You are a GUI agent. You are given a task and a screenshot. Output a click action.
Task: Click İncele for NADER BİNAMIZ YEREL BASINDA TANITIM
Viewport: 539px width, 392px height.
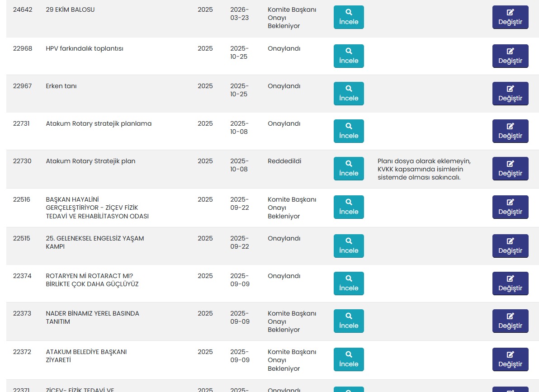coord(349,321)
